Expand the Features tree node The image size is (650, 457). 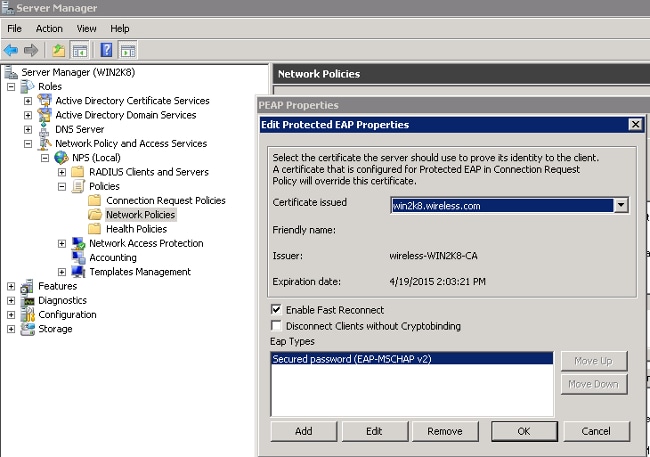pos(11,286)
